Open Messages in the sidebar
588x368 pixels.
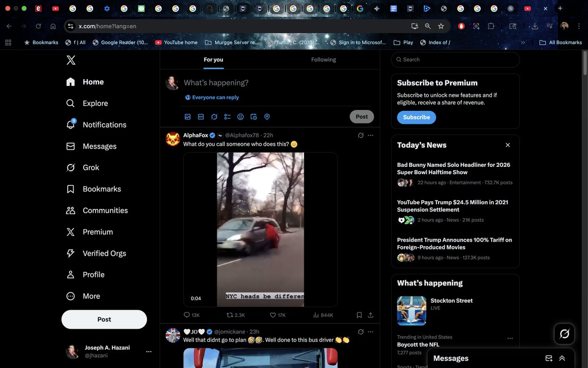[x=91, y=146]
